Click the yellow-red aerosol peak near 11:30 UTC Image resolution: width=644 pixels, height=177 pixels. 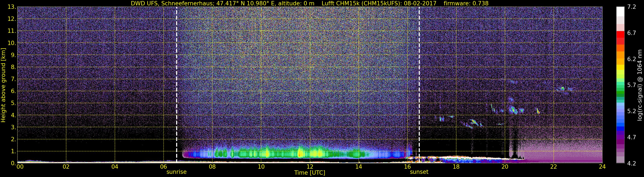299,153
